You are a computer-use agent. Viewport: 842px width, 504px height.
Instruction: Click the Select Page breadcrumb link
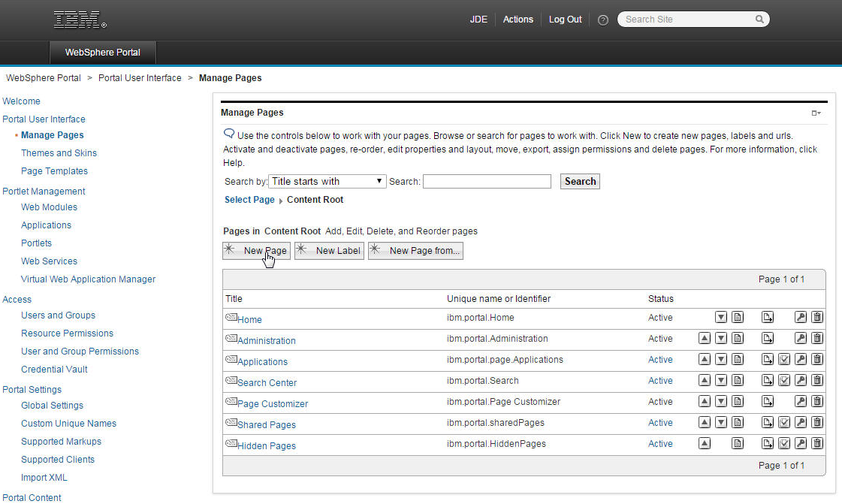[x=249, y=200]
